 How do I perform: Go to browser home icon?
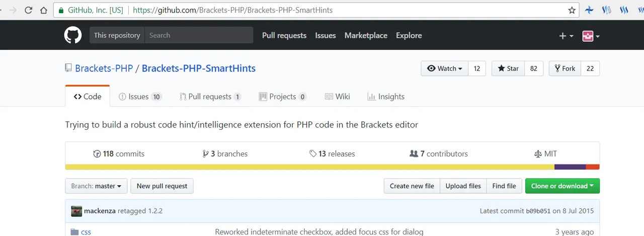(x=44, y=10)
